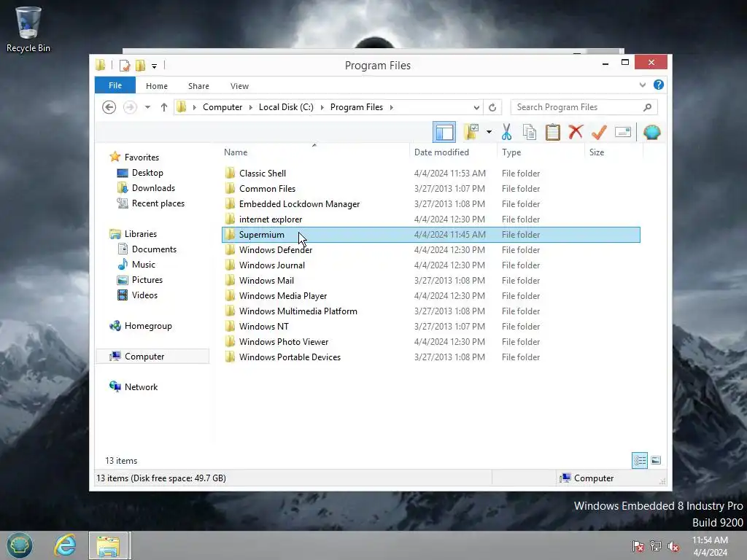Open the recent locations dropdown arrow
This screenshot has width=747, height=560.
pos(147,107)
